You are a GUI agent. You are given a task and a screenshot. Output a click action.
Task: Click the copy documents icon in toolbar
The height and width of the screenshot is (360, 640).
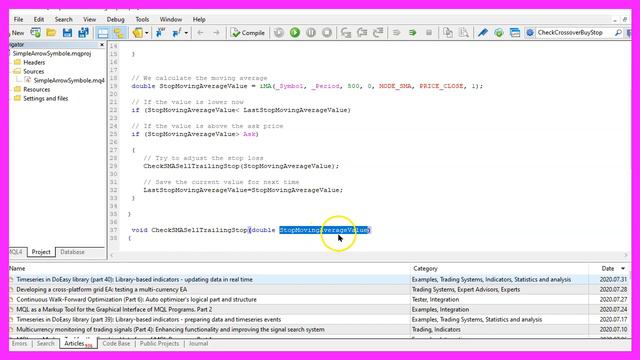(x=448, y=33)
